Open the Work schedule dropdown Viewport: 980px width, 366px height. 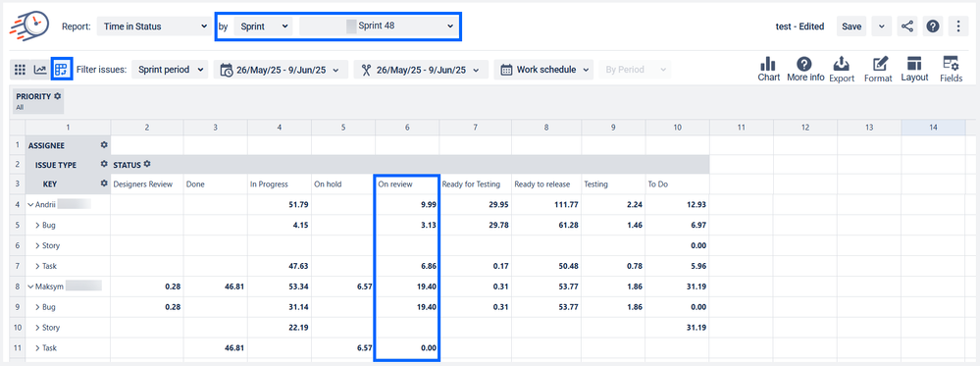(x=544, y=70)
